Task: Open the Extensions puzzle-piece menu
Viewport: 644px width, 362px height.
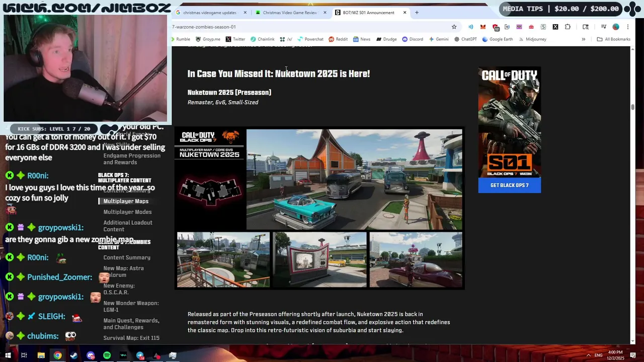Action: (x=568, y=27)
